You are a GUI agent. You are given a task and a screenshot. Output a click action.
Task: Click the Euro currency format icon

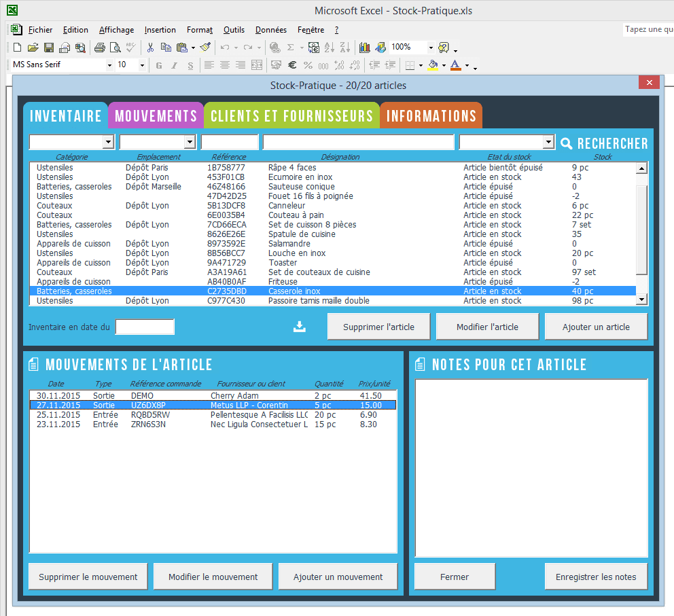tap(292, 65)
